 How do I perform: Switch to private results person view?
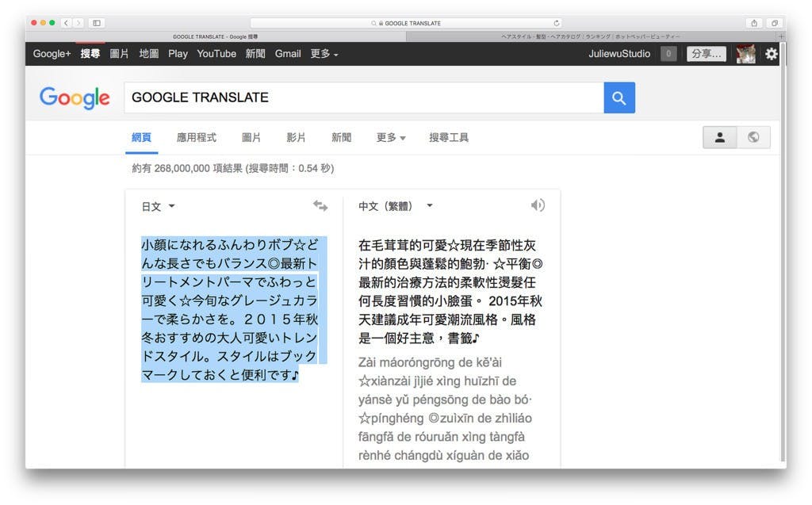point(720,137)
